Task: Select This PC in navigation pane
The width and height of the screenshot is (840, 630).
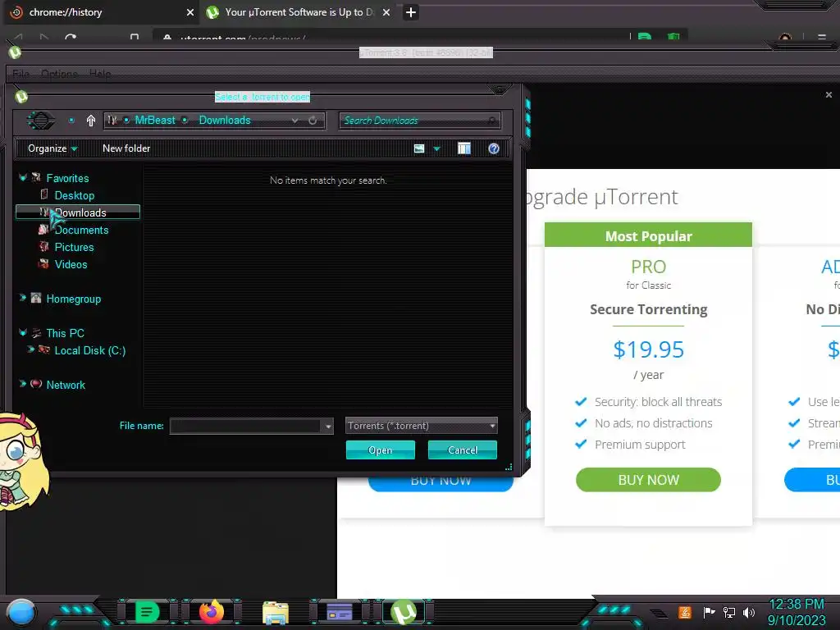Action: click(x=65, y=333)
